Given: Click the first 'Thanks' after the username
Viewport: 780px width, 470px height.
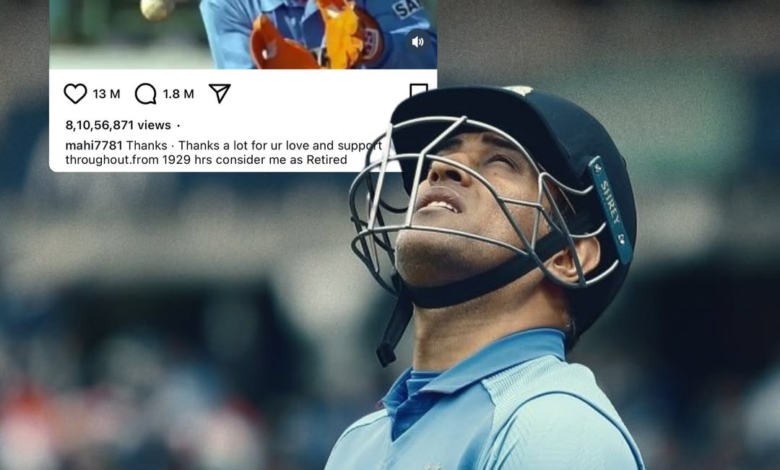Looking at the screenshot, I should coord(147,145).
